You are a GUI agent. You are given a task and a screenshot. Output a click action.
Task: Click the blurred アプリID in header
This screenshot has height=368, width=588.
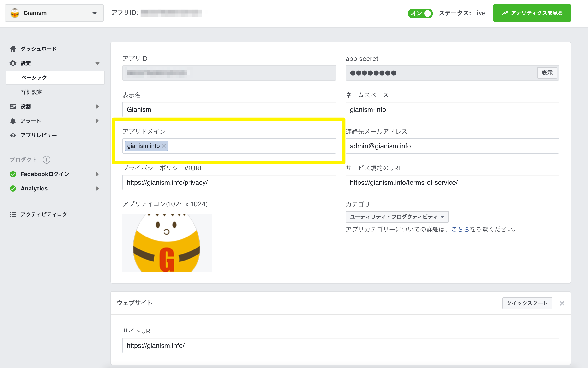(171, 13)
